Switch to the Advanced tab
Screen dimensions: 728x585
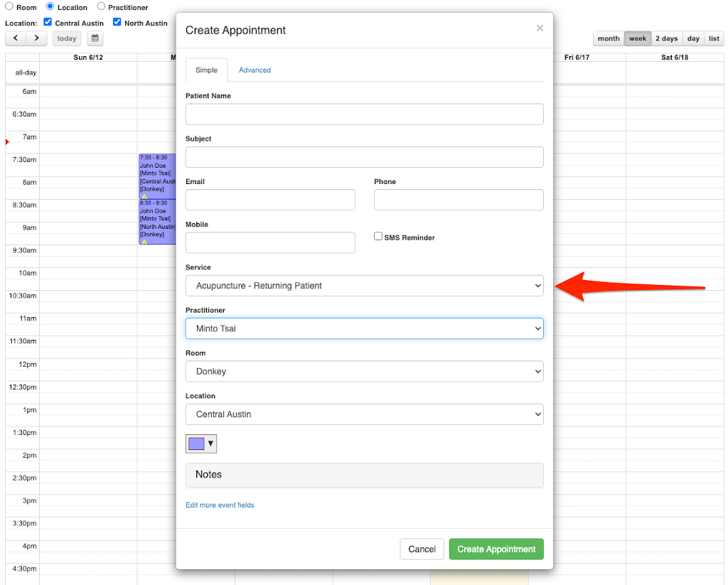click(255, 70)
